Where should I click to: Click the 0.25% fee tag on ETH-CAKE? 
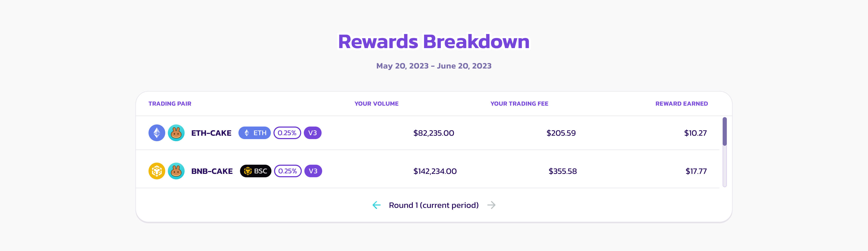pos(287,133)
